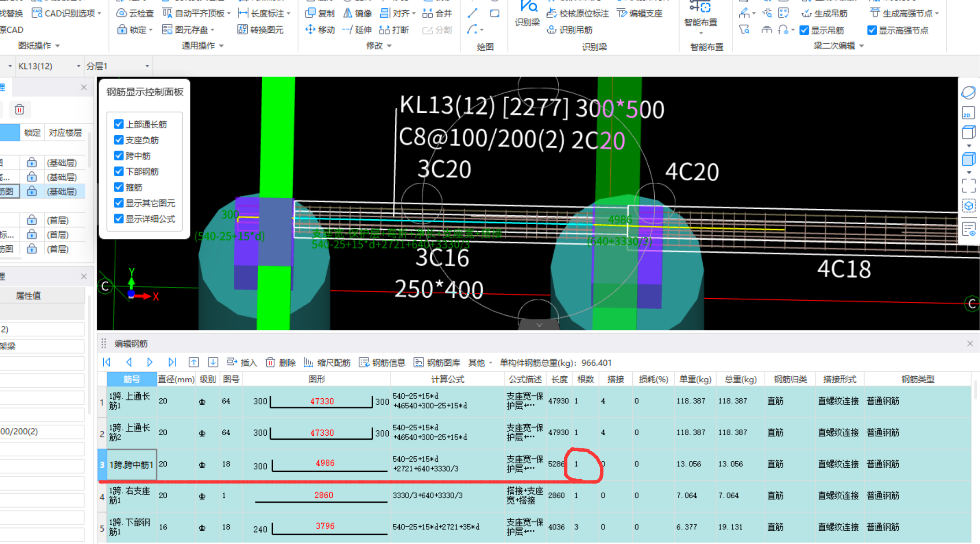
Task: Move rebar row up
Action: 194,362
